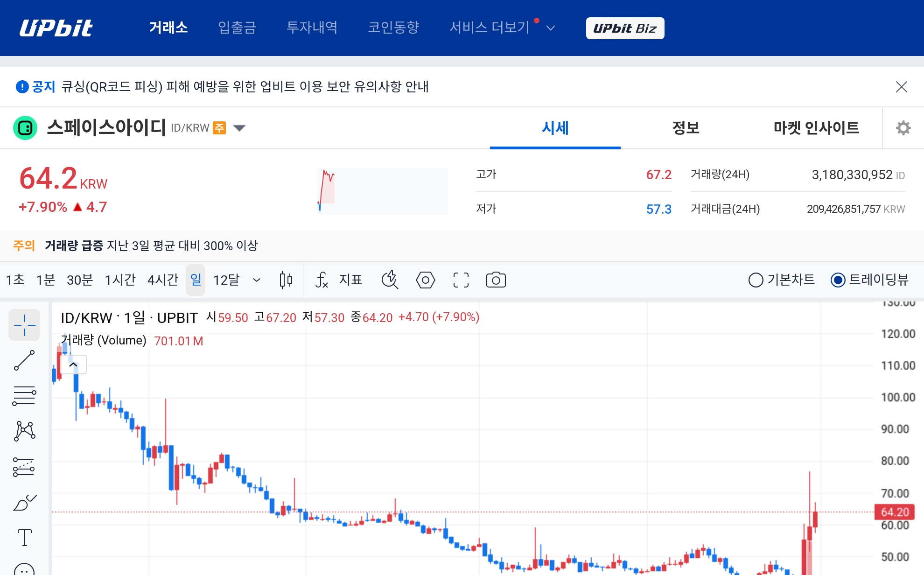
Task: Expand the timeframe dropdown chevron
Action: coord(256,280)
